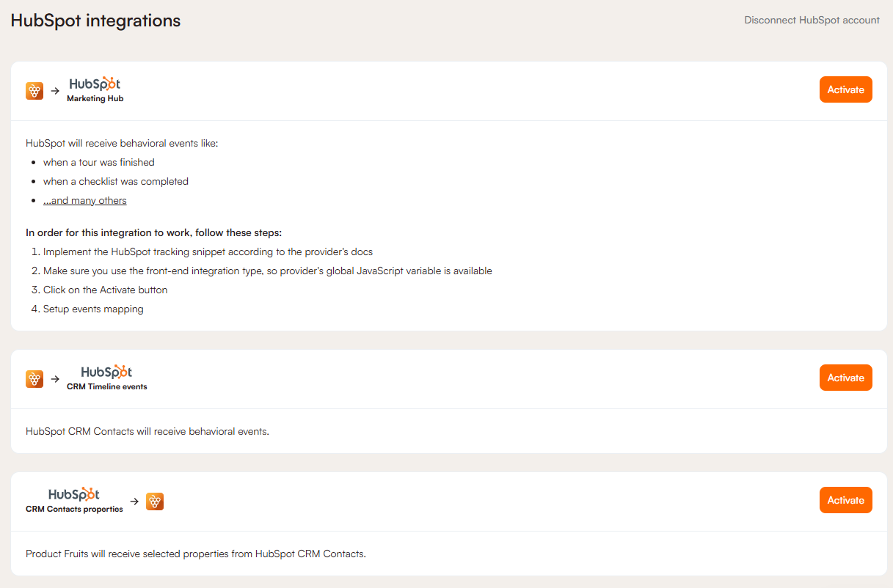Activate the CRM Timeline events integration
This screenshot has height=588, width=893.
click(845, 378)
